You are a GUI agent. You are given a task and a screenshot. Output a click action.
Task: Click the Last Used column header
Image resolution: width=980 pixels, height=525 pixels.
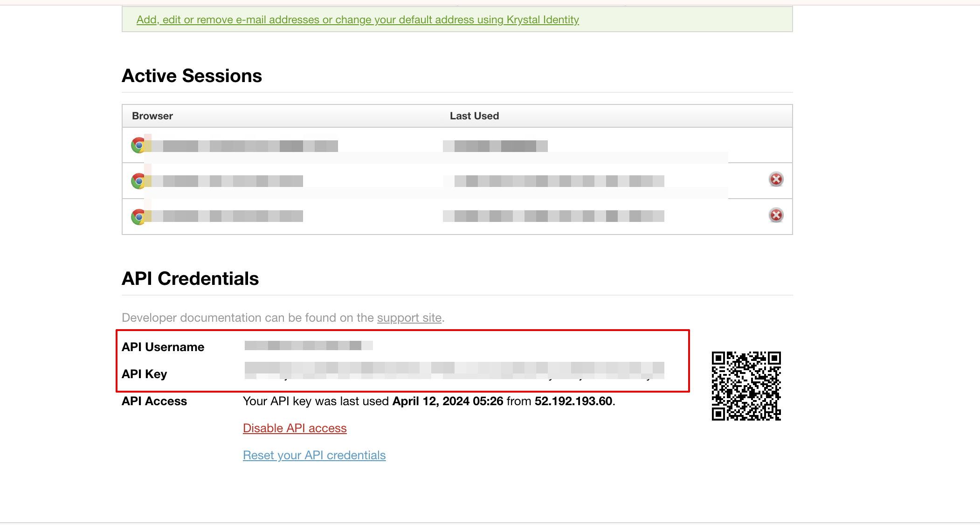pyautogui.click(x=474, y=116)
